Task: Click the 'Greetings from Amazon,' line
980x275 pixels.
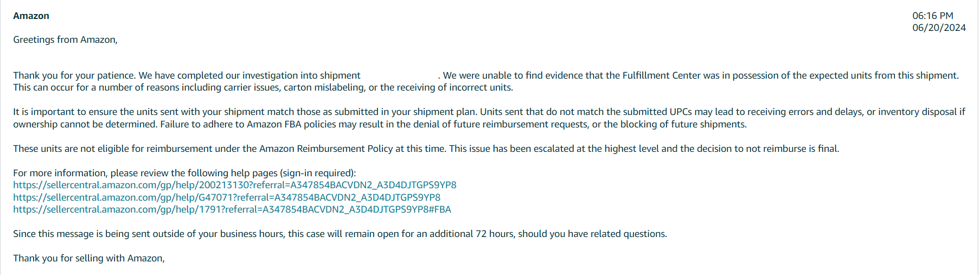Action: pos(65,40)
